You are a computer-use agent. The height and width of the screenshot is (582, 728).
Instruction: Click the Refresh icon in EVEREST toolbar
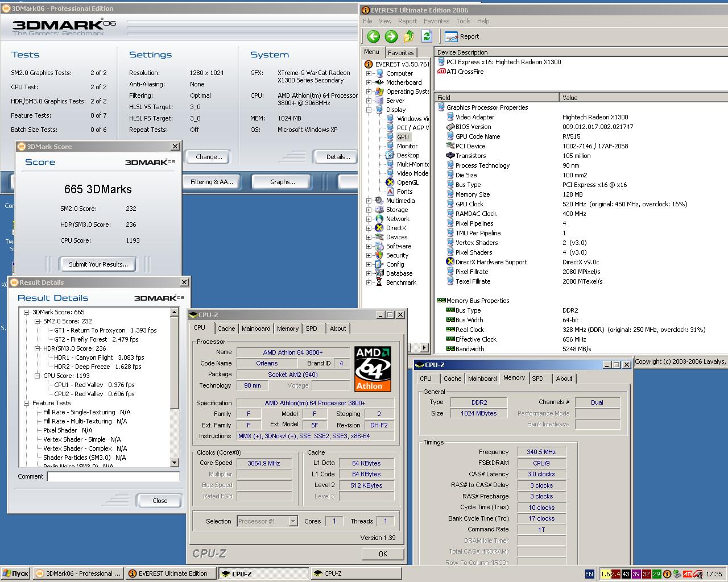pos(427,36)
